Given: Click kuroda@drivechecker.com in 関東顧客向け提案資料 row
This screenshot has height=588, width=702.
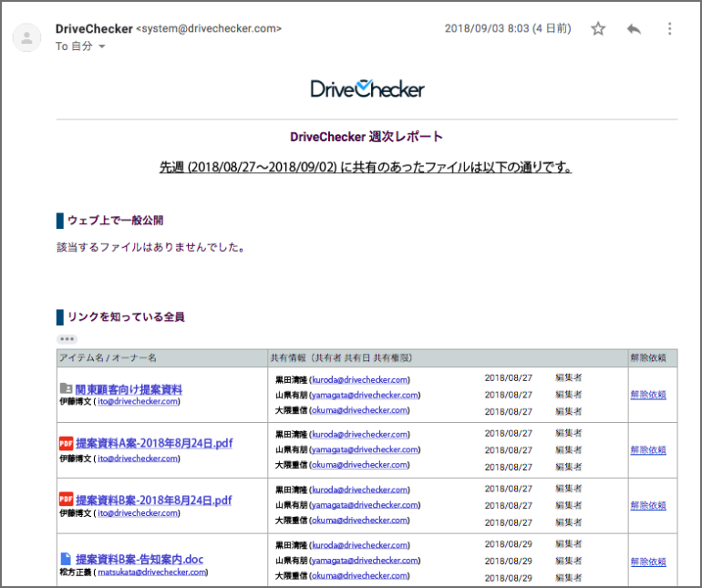Looking at the screenshot, I should click(x=360, y=380).
